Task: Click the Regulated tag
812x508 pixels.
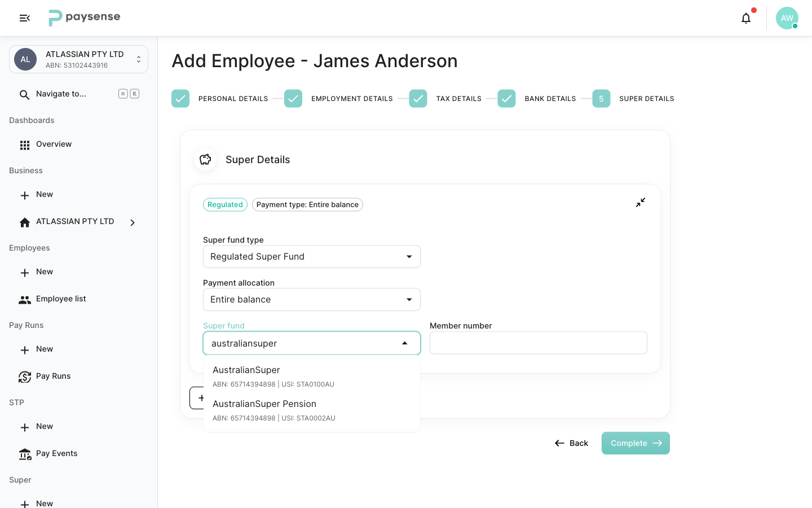Action: [x=225, y=205]
